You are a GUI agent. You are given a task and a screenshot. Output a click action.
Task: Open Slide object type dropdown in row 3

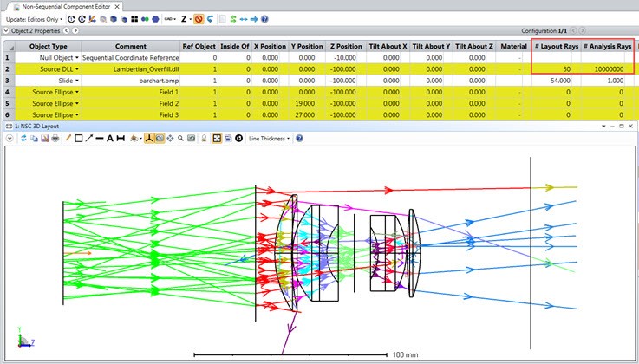pos(76,81)
